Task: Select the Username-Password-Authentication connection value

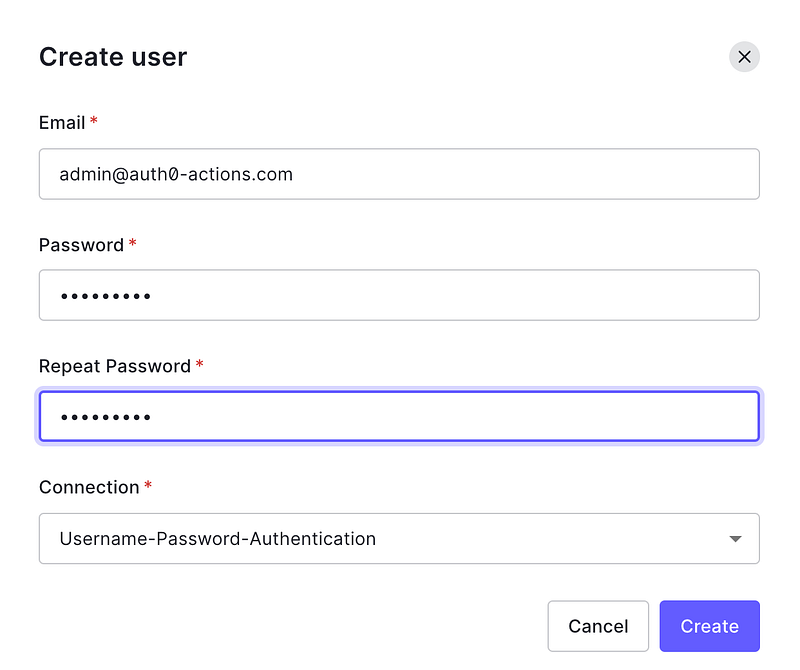Action: [218, 538]
